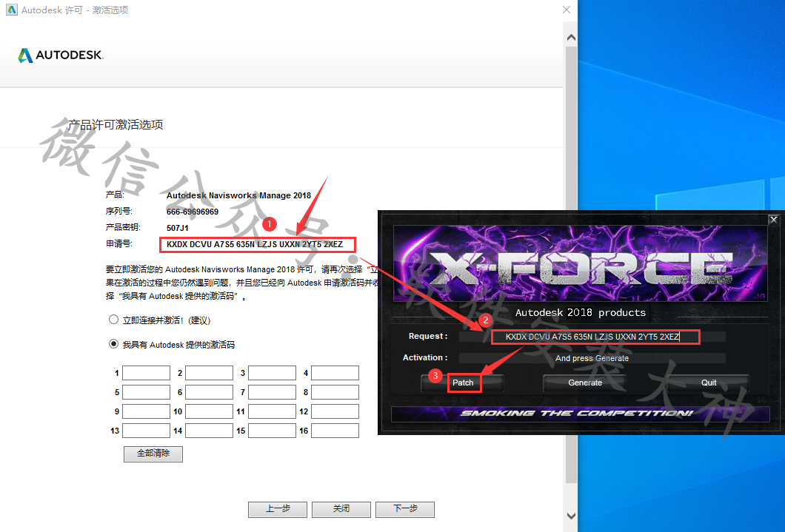Screen dimensions: 785x532
Task: Select the 我具有 Autodesk 提供的激活码 radio option
Action: coord(113,344)
